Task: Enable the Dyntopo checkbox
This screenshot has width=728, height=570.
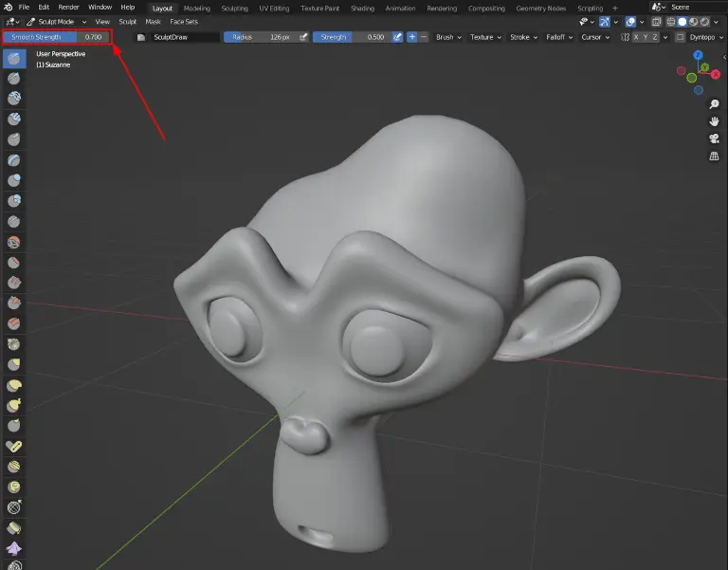Action: 680,37
